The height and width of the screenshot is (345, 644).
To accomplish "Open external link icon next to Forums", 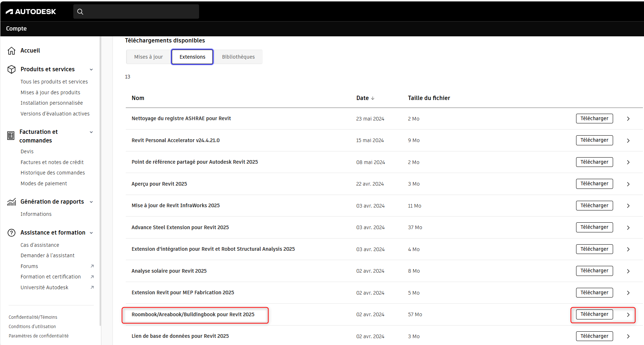I will 92,266.
